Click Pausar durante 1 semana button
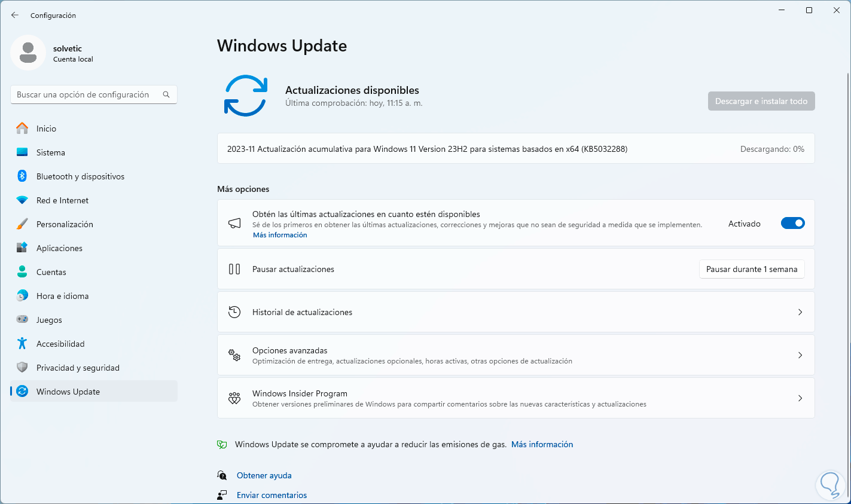 pos(752,269)
